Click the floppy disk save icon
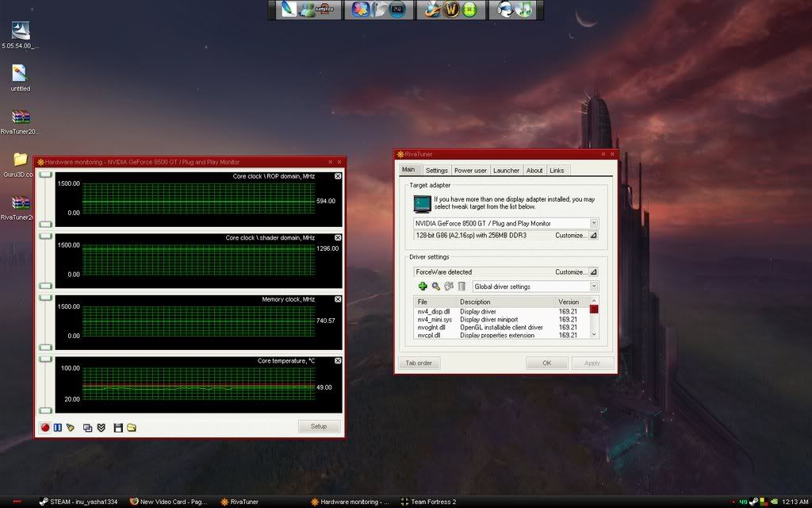 (118, 428)
